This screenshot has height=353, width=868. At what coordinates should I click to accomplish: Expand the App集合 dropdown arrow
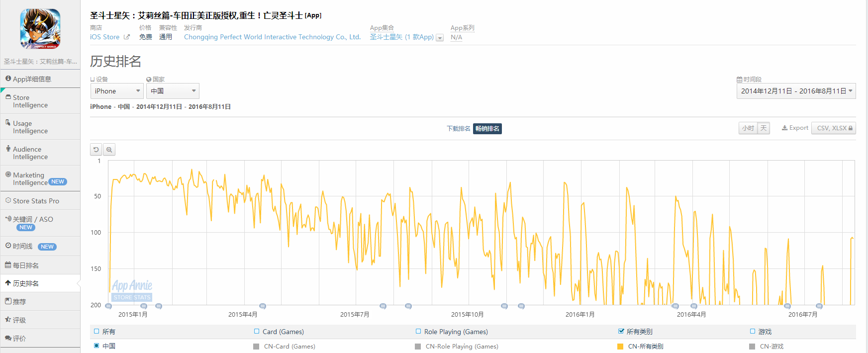coord(440,38)
